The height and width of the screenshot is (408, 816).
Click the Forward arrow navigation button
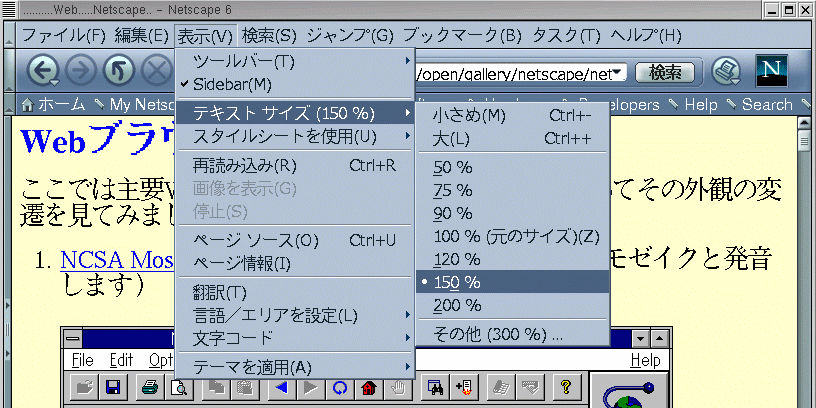point(81,71)
